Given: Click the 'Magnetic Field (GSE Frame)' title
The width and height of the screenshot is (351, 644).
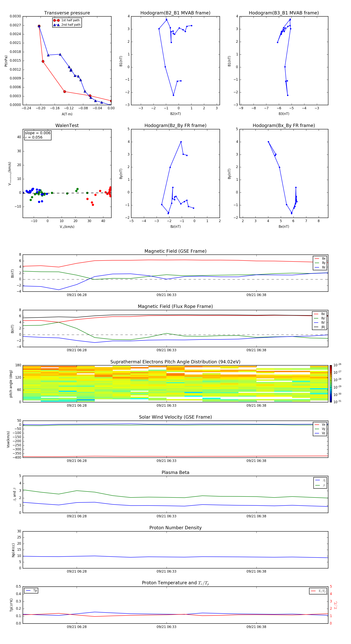Looking at the screenshot, I should pyautogui.click(x=175, y=251).
